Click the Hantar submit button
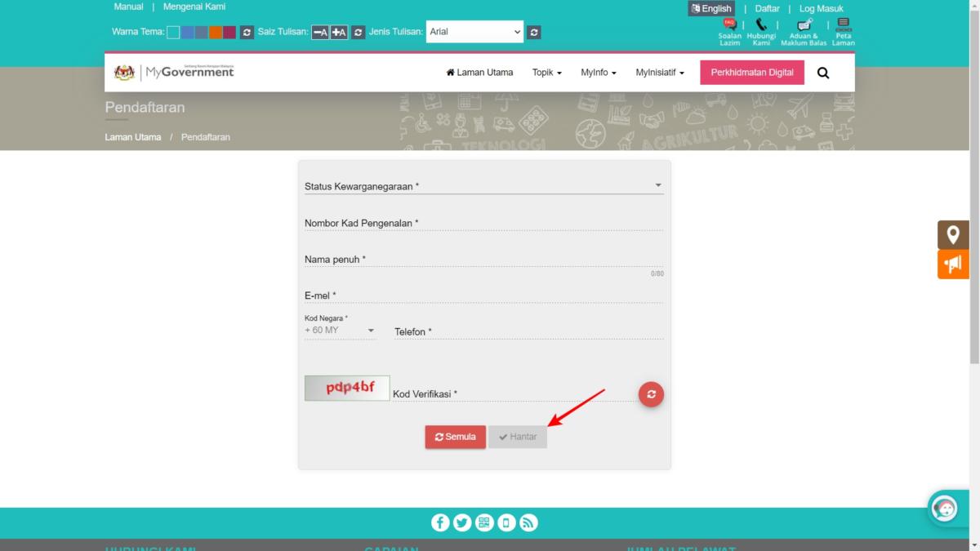Image resolution: width=980 pixels, height=551 pixels. (x=518, y=437)
